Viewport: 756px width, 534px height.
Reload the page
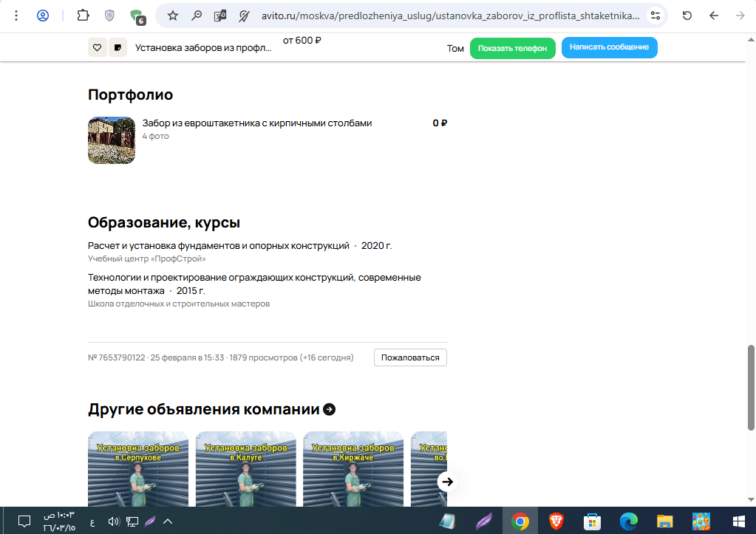pyautogui.click(x=687, y=16)
